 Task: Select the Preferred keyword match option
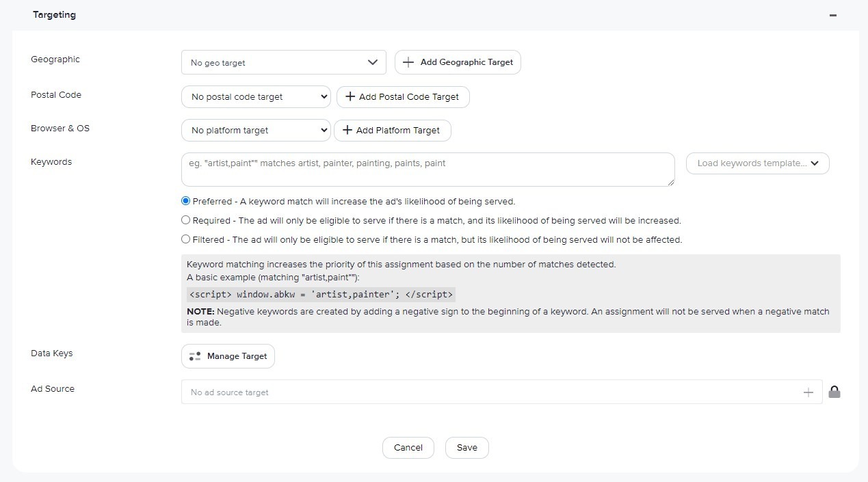tap(185, 202)
